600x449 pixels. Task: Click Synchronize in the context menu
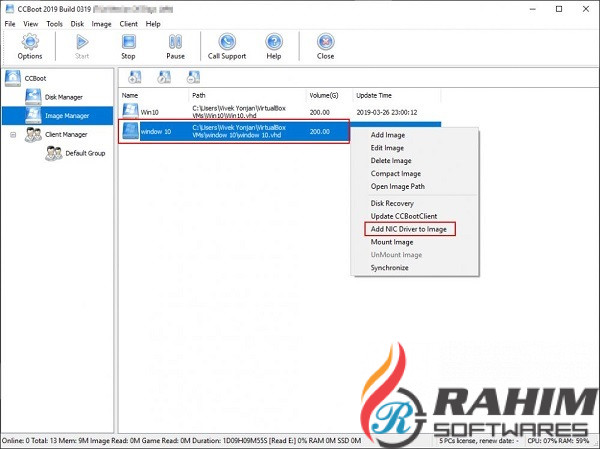(389, 268)
